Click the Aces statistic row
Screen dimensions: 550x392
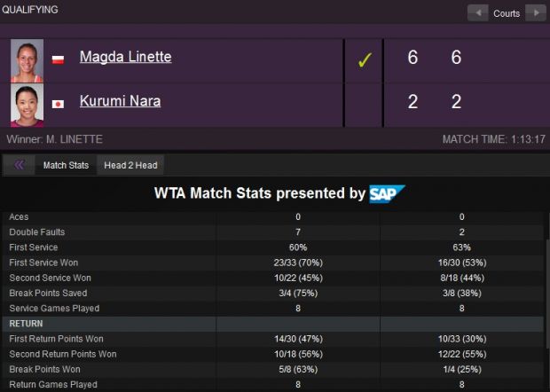point(273,217)
